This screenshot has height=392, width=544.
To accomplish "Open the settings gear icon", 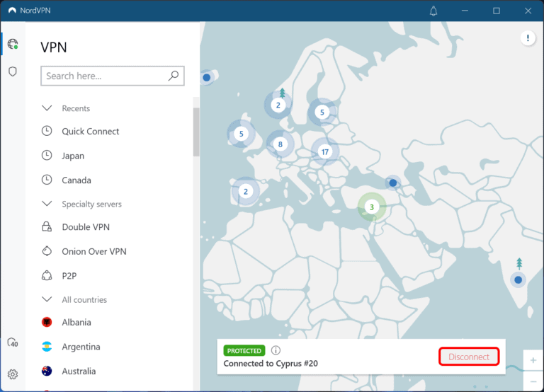I will coord(12,374).
